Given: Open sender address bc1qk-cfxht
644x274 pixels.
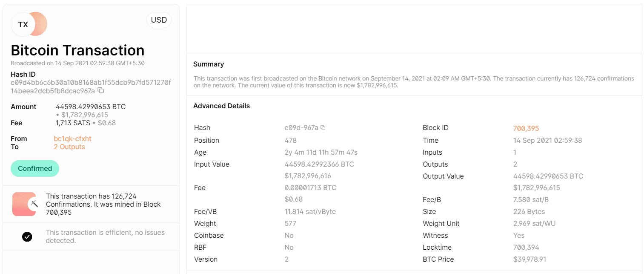Looking at the screenshot, I should click(73, 138).
